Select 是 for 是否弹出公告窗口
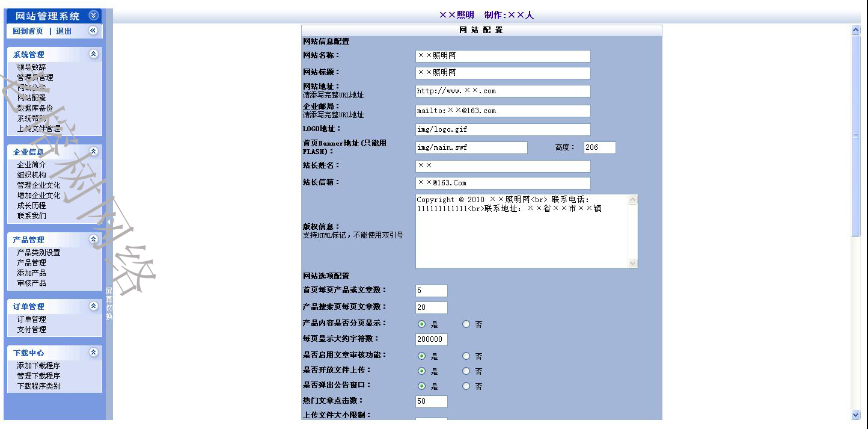This screenshot has width=868, height=429. 421,386
